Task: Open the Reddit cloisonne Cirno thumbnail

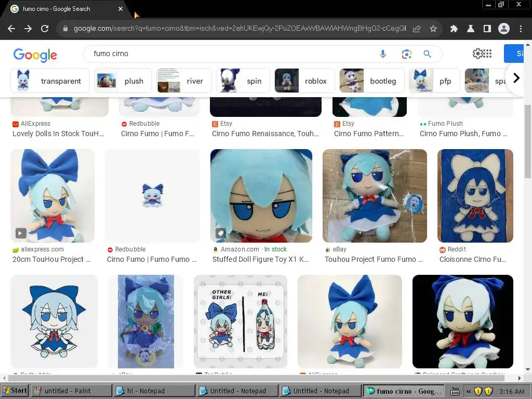Action: pos(475,196)
